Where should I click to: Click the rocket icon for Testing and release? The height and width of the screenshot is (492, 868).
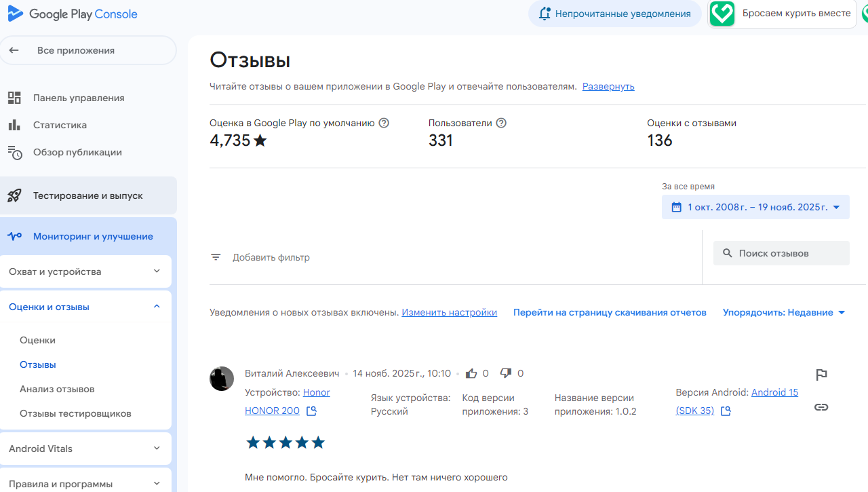click(x=14, y=195)
